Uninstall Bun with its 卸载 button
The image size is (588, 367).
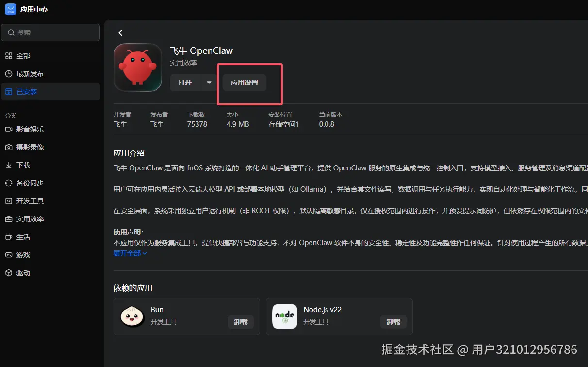(x=241, y=321)
